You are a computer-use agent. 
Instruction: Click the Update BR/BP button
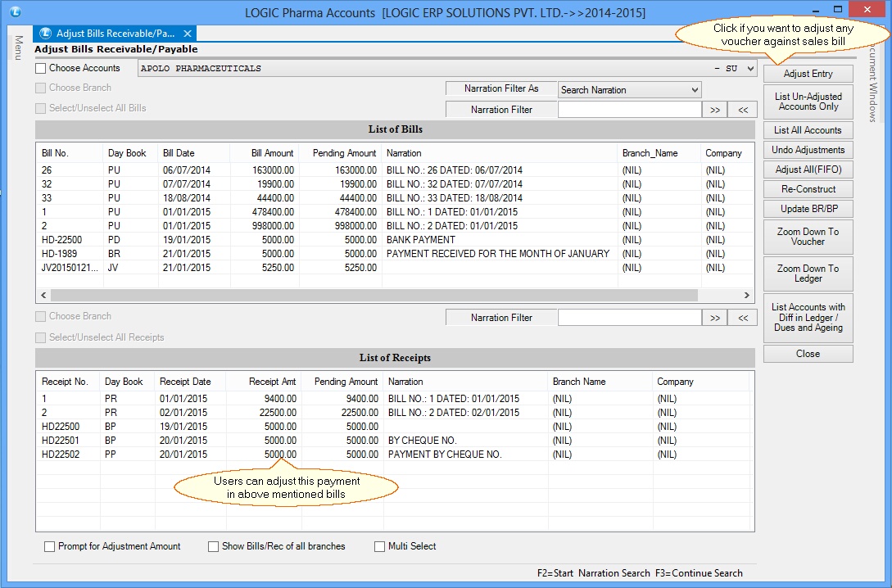[808, 209]
